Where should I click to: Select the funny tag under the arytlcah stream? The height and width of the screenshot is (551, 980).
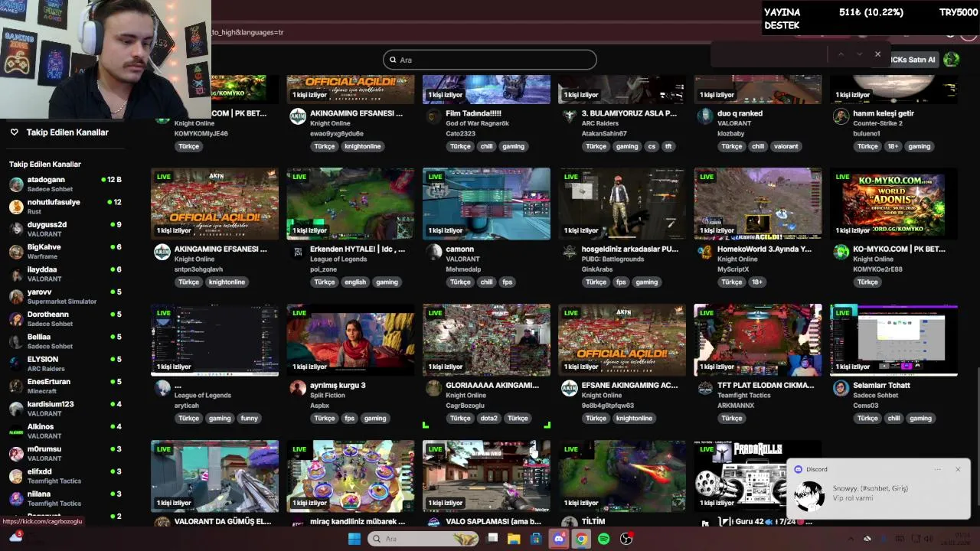point(250,418)
